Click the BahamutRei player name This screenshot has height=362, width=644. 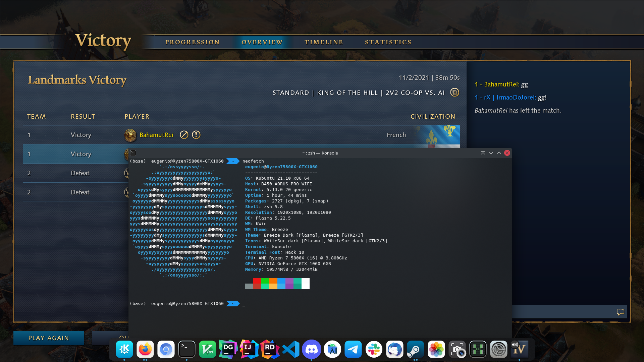156,135
